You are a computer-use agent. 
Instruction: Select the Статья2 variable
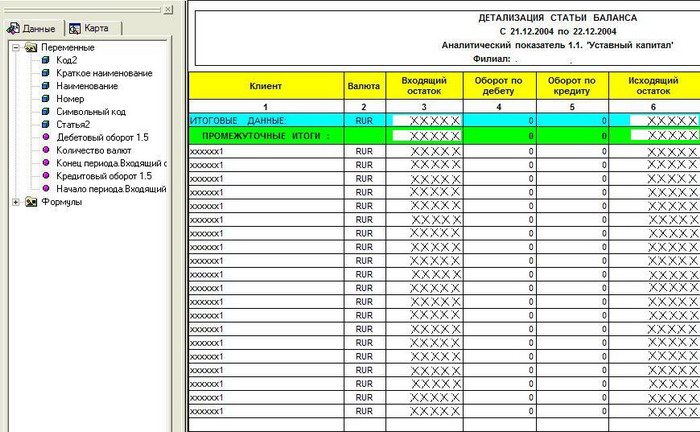(73, 125)
